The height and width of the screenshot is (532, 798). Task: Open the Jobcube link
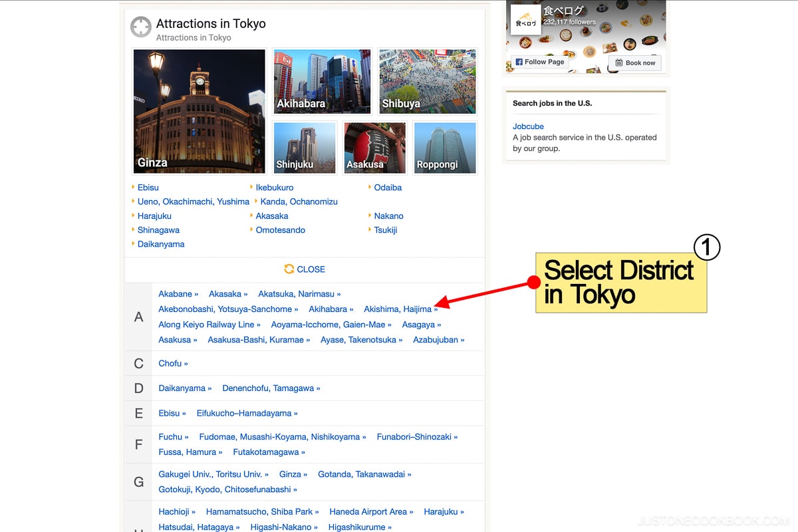click(528, 126)
